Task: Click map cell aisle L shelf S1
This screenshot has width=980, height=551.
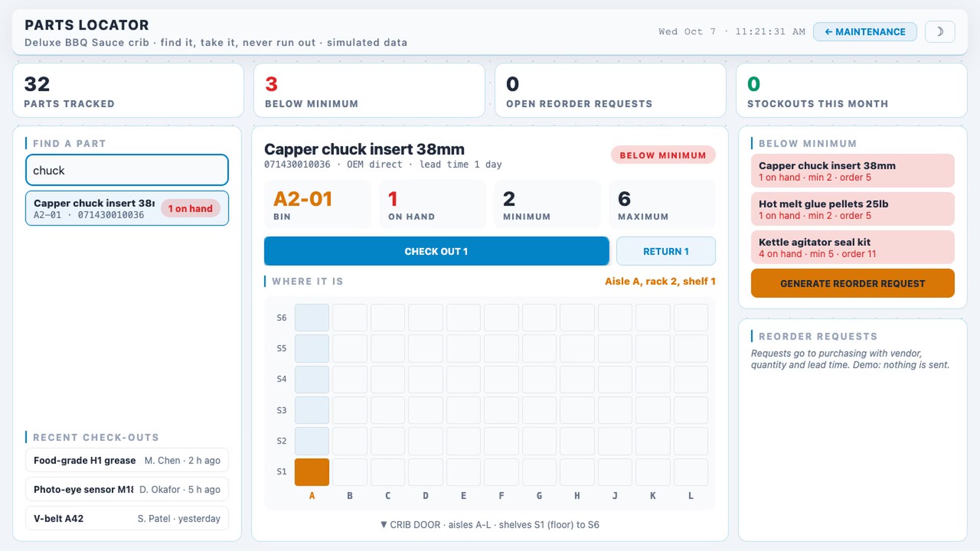Action: tap(691, 472)
